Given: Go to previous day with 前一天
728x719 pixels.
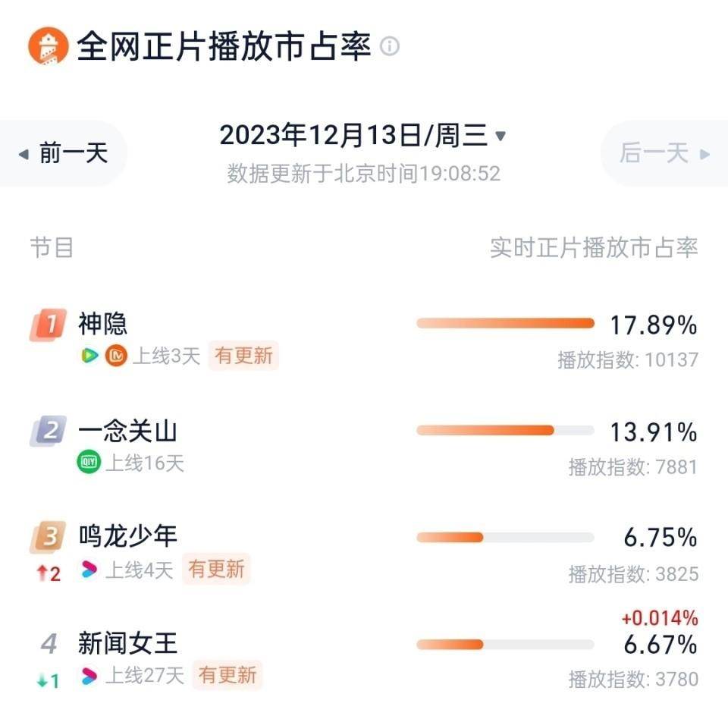Looking at the screenshot, I should pyautogui.click(x=63, y=152).
